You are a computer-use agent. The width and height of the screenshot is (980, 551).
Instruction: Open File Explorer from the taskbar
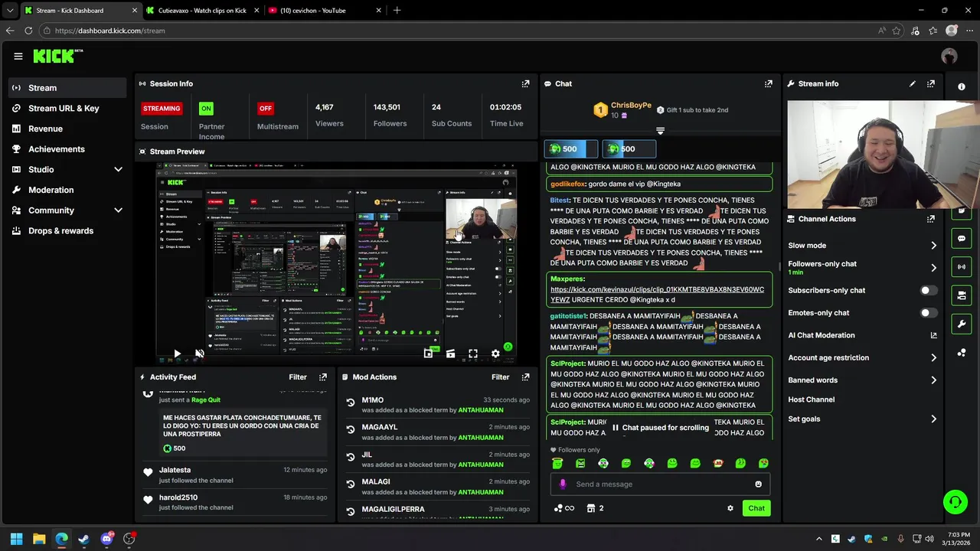coord(39,539)
